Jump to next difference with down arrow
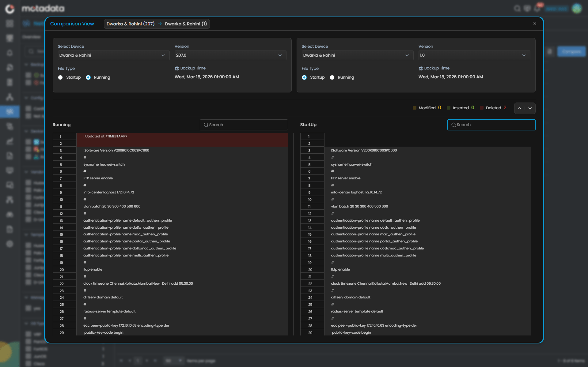Image resolution: width=588 pixels, height=367 pixels. tap(530, 108)
